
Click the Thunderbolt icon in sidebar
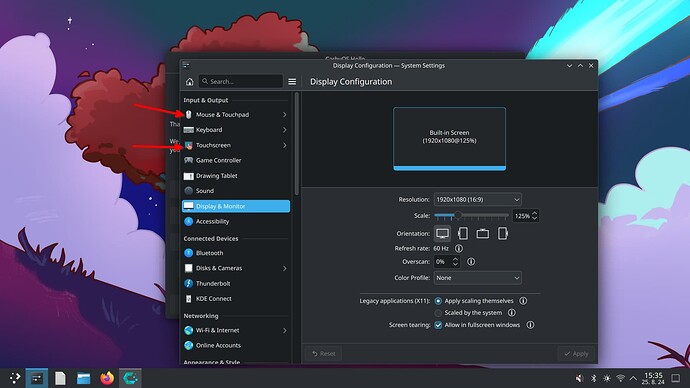[x=188, y=283]
